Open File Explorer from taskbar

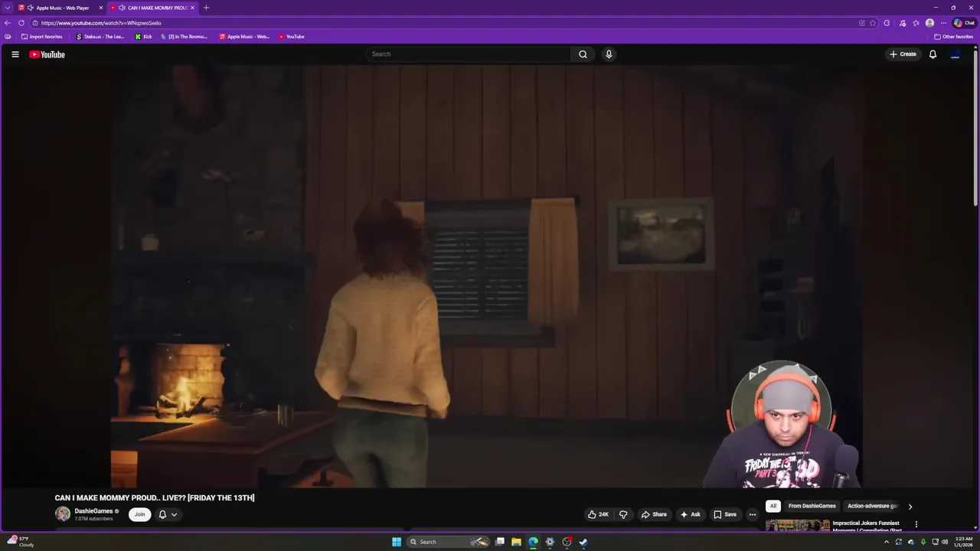coord(517,542)
